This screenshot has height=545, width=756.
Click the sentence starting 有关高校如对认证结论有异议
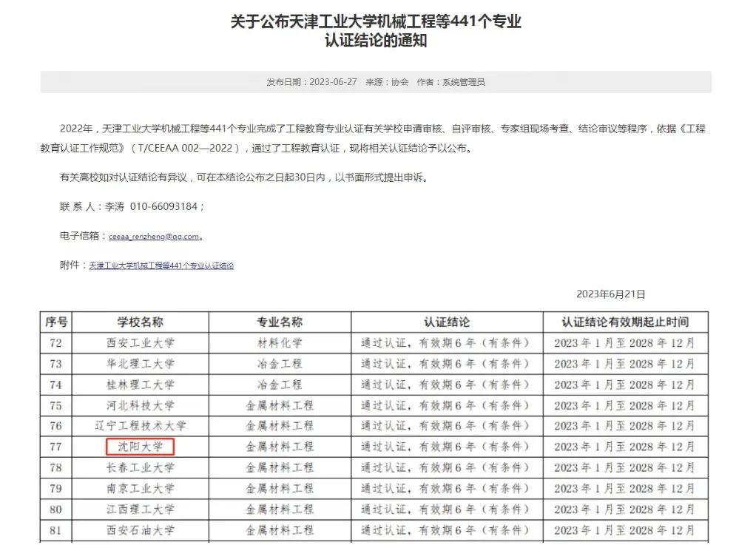[244, 177]
